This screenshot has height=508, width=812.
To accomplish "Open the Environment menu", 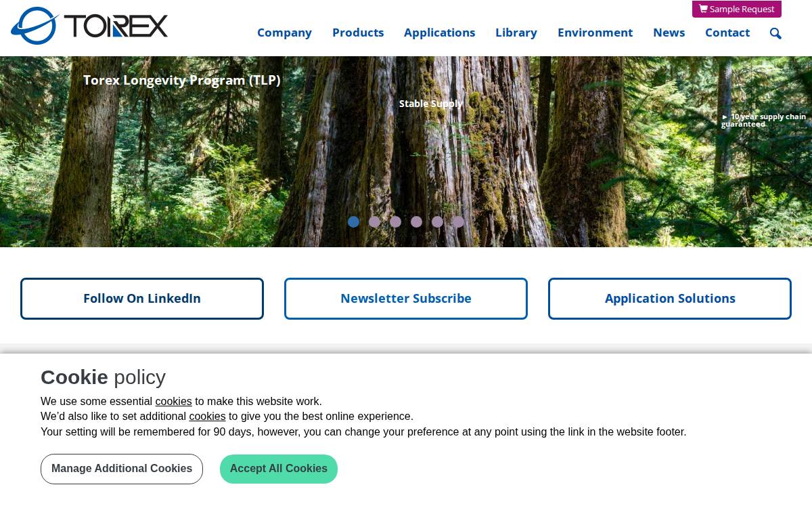I will (x=595, y=33).
